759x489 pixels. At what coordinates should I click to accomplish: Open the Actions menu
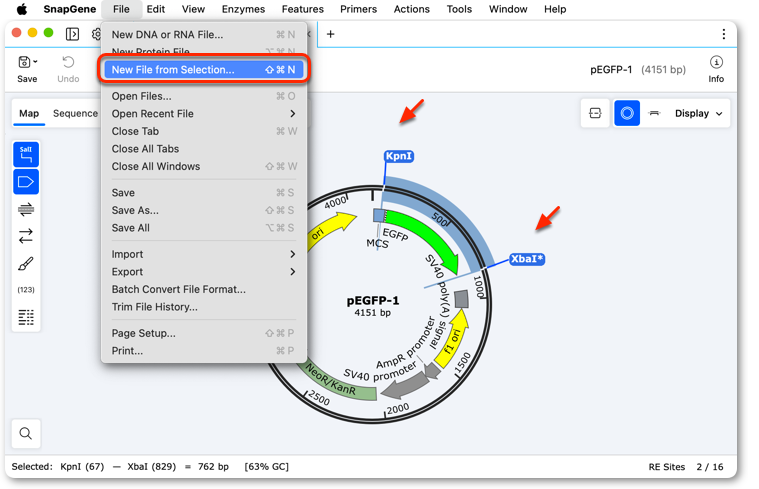pos(412,9)
